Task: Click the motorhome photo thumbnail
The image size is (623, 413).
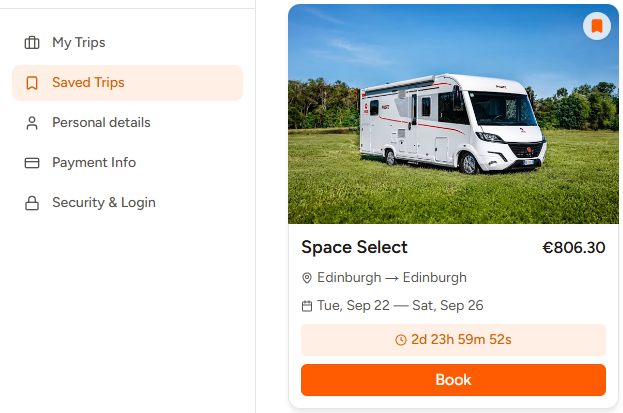Action: point(453,114)
